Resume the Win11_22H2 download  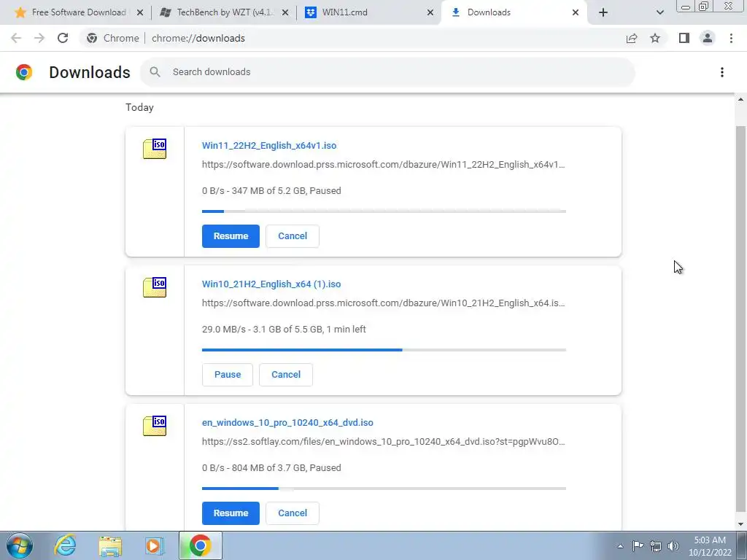point(231,236)
